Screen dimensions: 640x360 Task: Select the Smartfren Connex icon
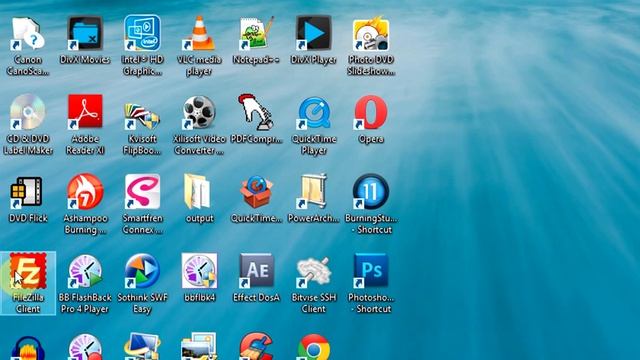142,191
